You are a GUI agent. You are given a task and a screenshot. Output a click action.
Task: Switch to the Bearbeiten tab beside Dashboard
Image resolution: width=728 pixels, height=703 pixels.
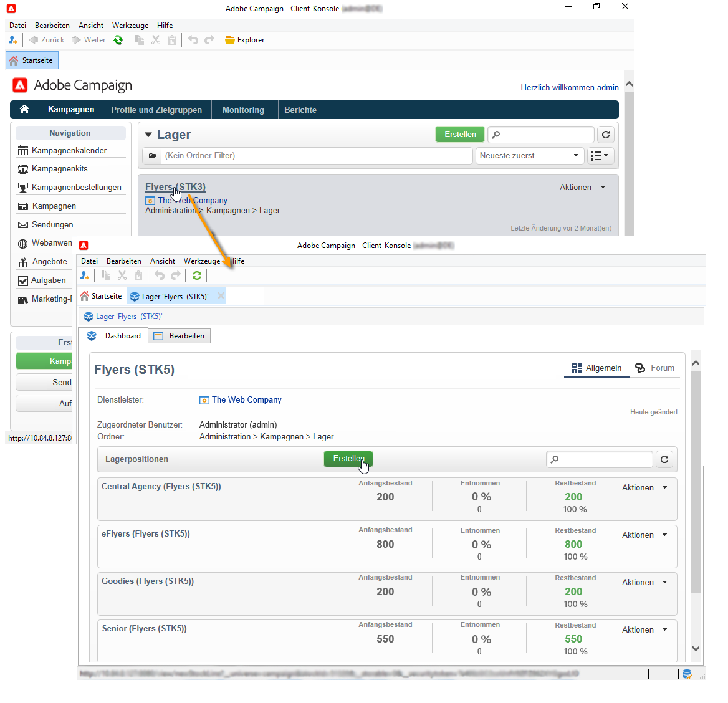pos(180,336)
